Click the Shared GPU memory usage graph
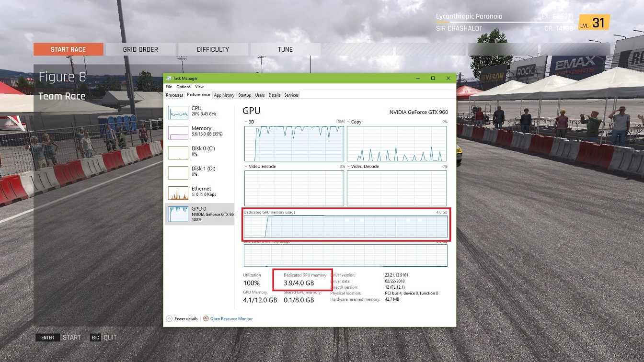644x362 pixels. 345,255
